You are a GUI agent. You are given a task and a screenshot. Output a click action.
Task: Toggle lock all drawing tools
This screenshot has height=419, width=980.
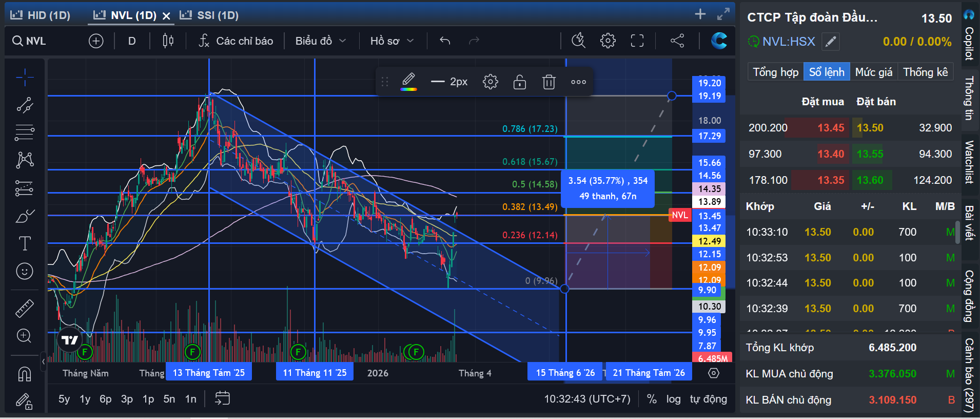[x=25, y=401]
